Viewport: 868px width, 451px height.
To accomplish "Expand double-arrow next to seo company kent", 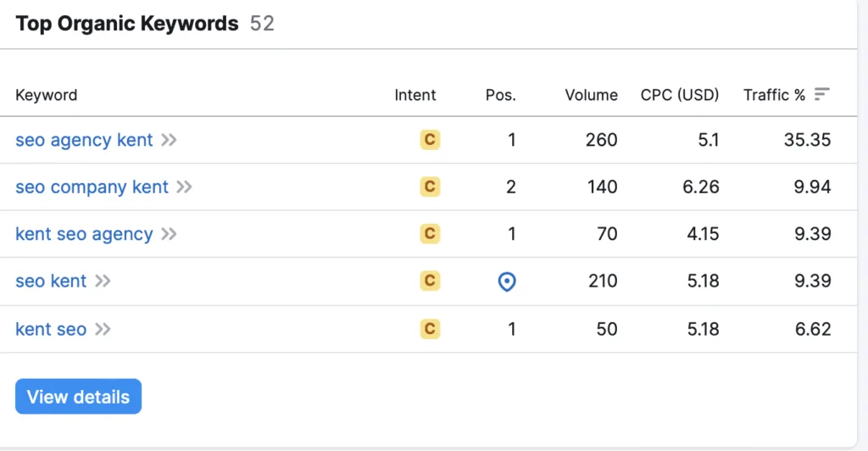I will (x=184, y=187).
